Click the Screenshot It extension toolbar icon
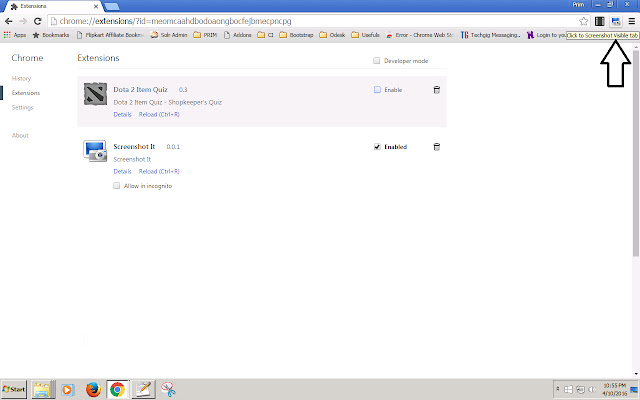The image size is (640, 400). point(616,21)
